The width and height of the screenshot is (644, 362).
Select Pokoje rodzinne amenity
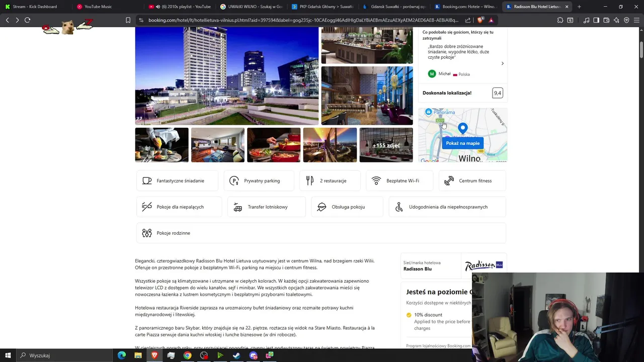tap(321, 233)
